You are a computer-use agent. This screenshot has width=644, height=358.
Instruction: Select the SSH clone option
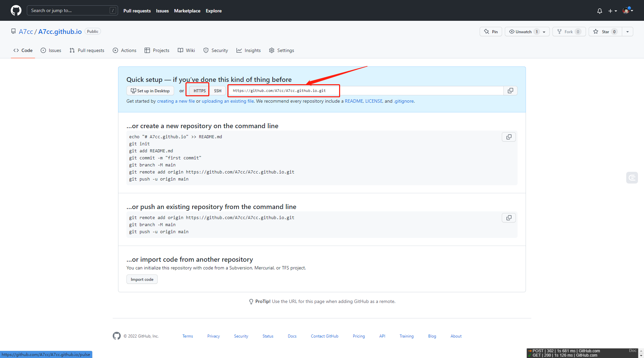(218, 91)
